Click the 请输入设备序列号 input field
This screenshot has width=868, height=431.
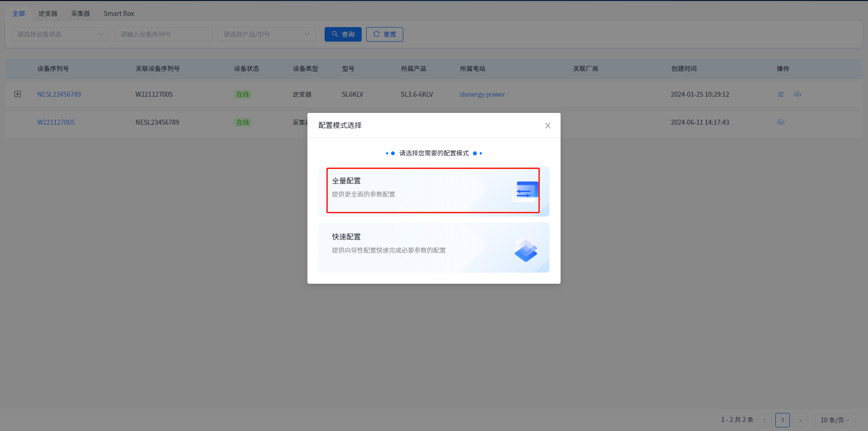click(163, 34)
